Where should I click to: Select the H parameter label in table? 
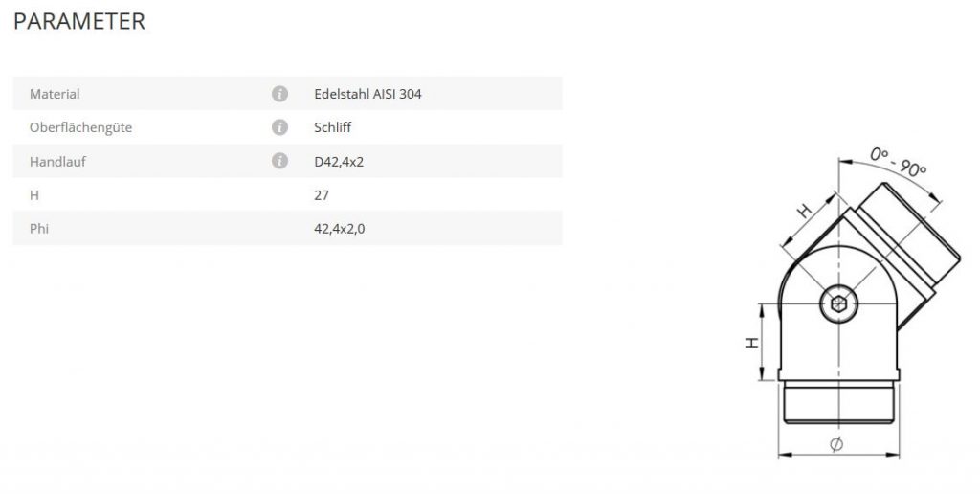point(34,194)
